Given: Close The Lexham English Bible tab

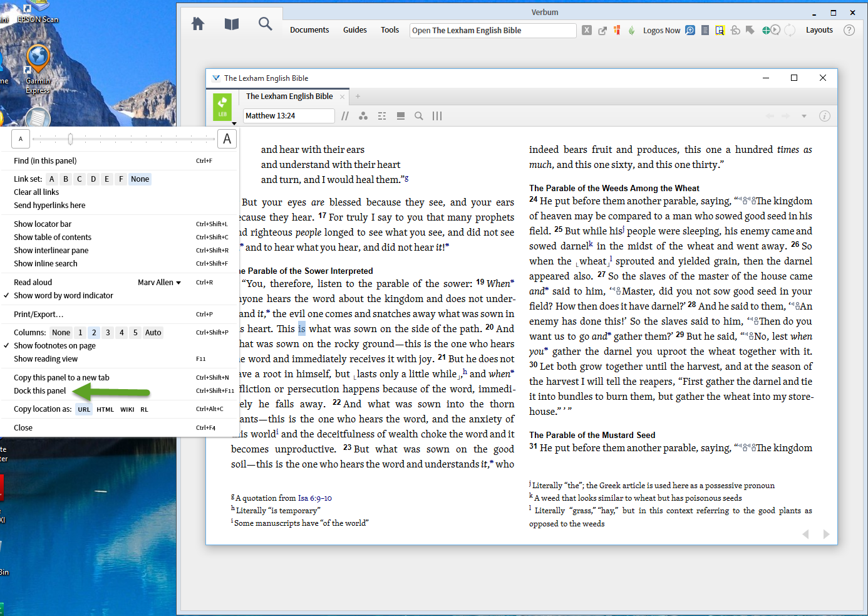Looking at the screenshot, I should pos(342,97).
